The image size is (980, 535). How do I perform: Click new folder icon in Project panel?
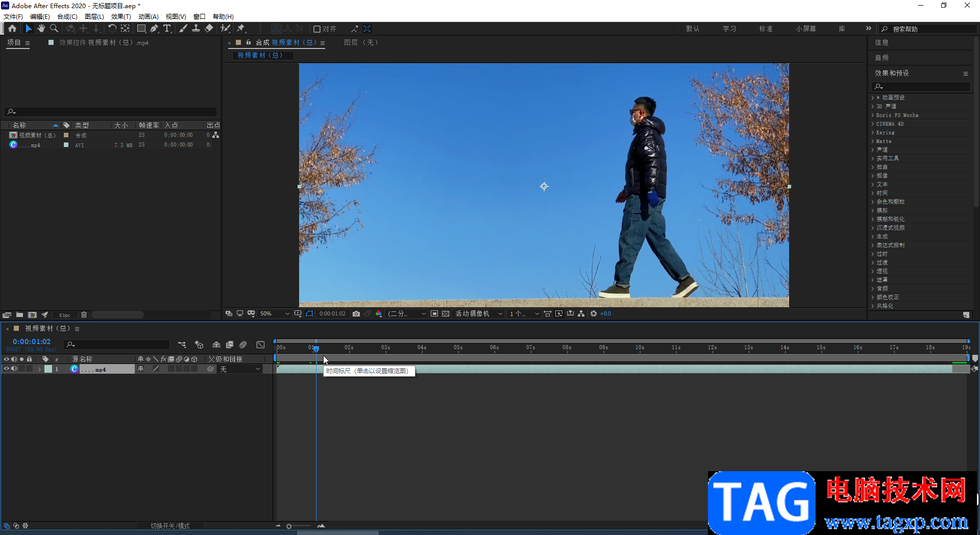19,315
